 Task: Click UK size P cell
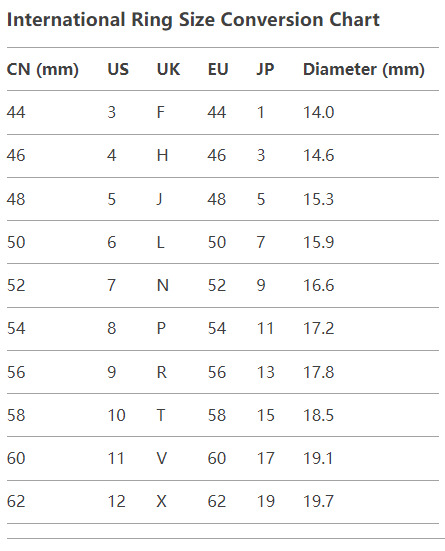(x=161, y=329)
